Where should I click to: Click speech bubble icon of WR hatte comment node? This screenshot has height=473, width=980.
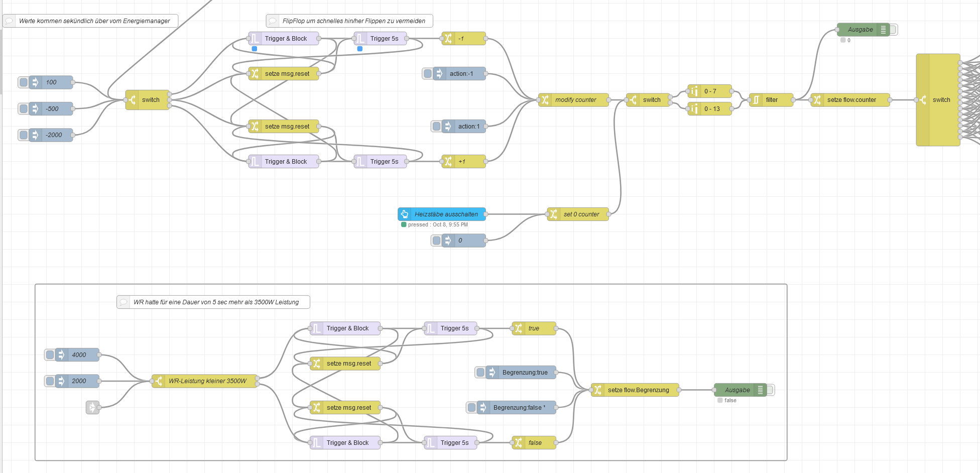pyautogui.click(x=124, y=302)
